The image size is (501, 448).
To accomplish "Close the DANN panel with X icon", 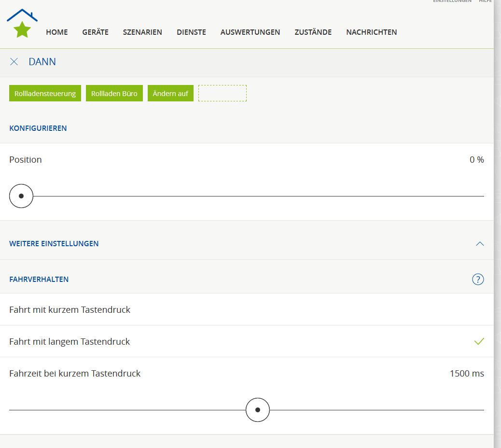I will pyautogui.click(x=14, y=61).
